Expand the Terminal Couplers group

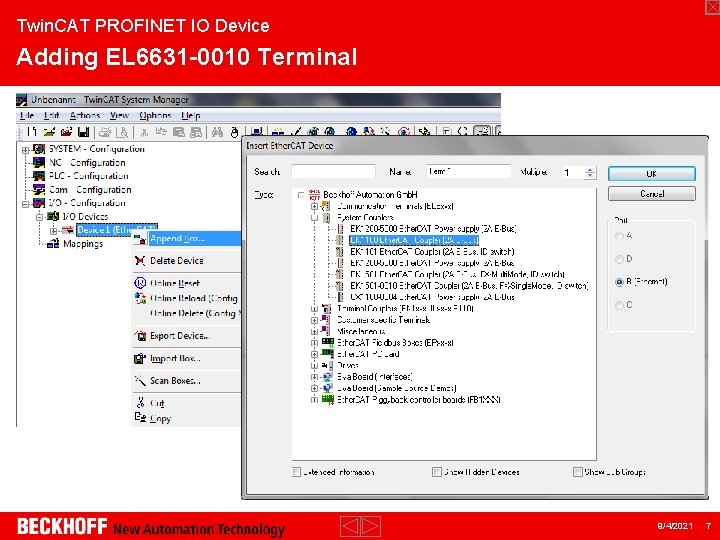point(314,309)
